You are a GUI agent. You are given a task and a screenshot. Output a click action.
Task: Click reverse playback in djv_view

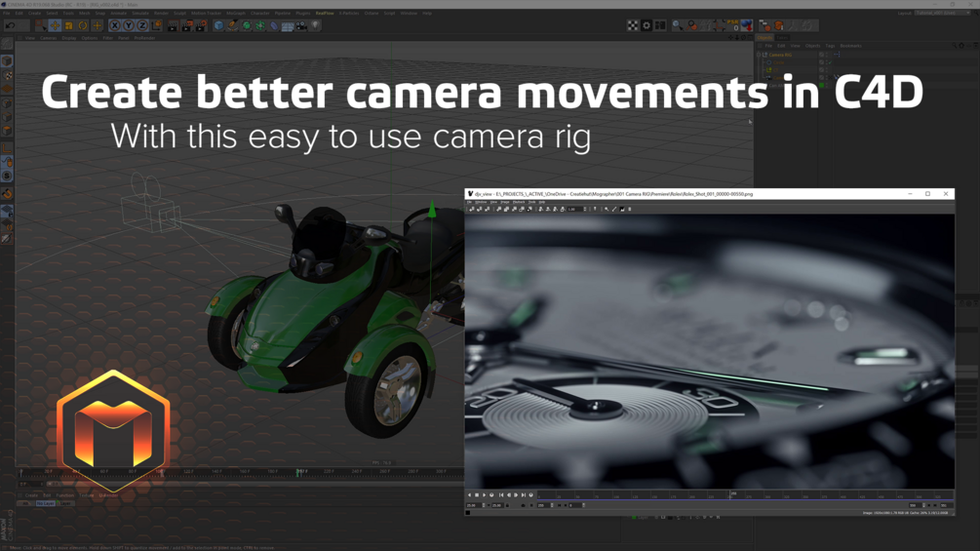(x=469, y=494)
